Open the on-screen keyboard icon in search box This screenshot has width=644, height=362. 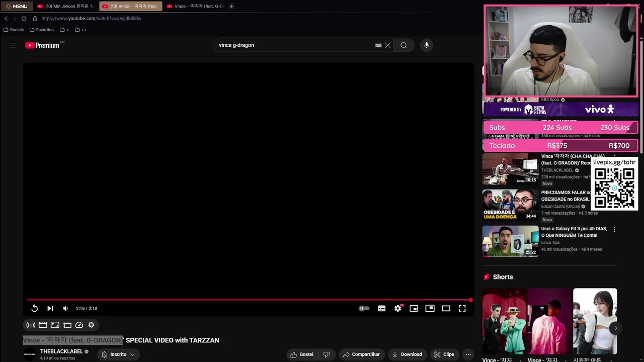[x=378, y=45]
